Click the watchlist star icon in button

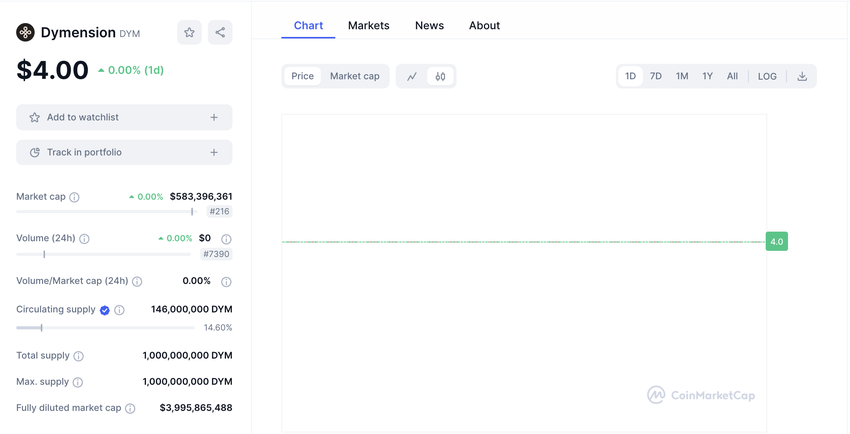pos(35,117)
